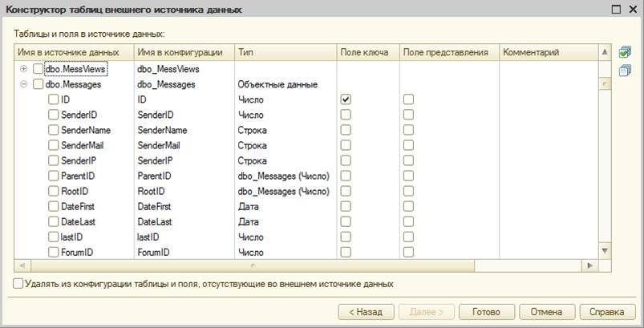Click vertical scrollbar down arrow
Image resolution: width=644 pixels, height=328 pixels.
(x=605, y=250)
